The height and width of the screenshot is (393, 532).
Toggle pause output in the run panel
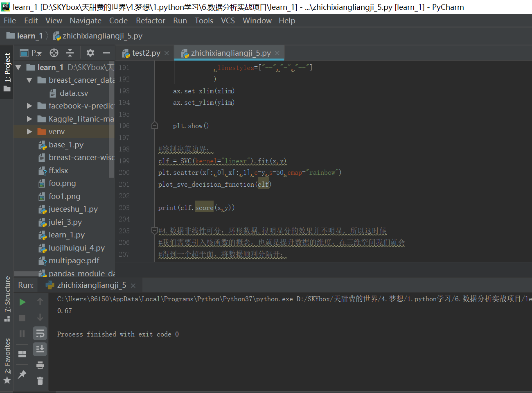tap(22, 333)
